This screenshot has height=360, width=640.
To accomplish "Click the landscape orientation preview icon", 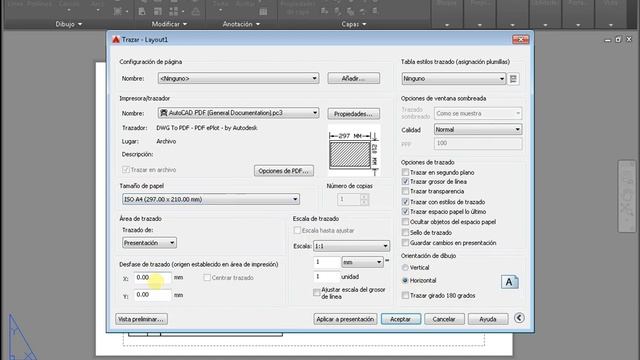I will (509, 282).
